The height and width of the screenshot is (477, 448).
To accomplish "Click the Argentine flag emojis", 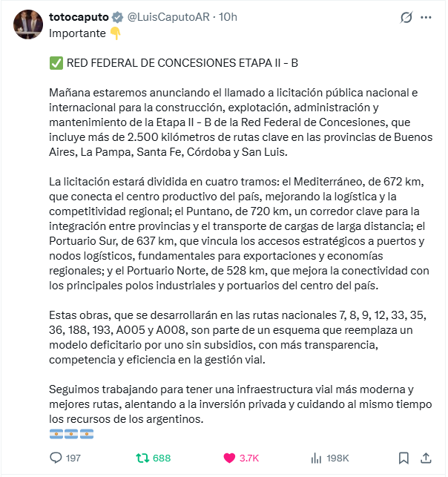I will 71,434.
